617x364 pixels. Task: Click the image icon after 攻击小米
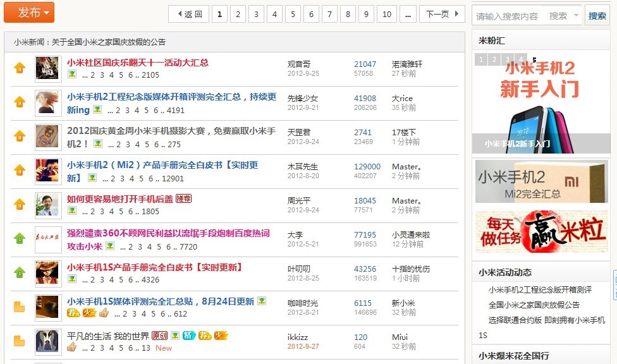click(110, 246)
